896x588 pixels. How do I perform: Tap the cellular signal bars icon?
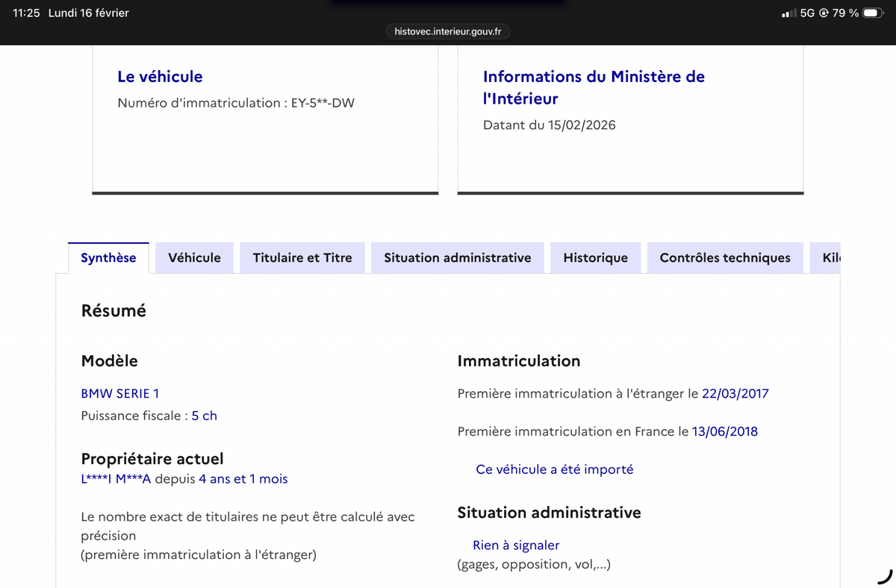[x=788, y=13]
